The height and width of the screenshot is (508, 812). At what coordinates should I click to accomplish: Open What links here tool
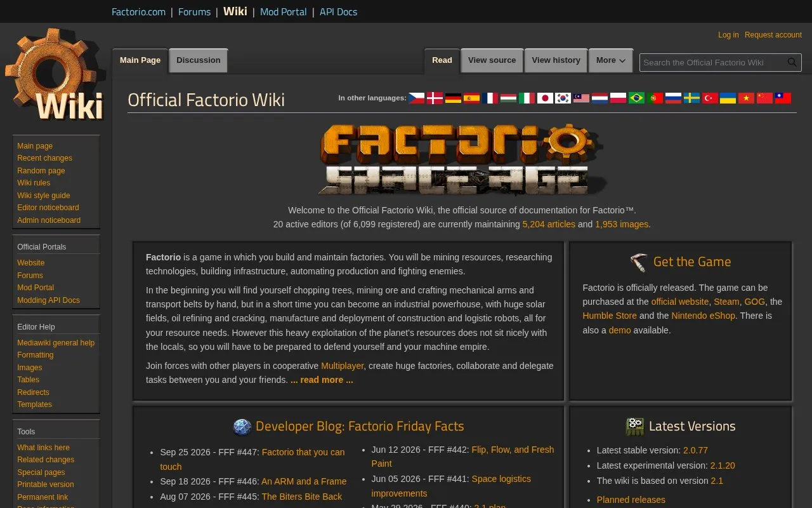43,448
